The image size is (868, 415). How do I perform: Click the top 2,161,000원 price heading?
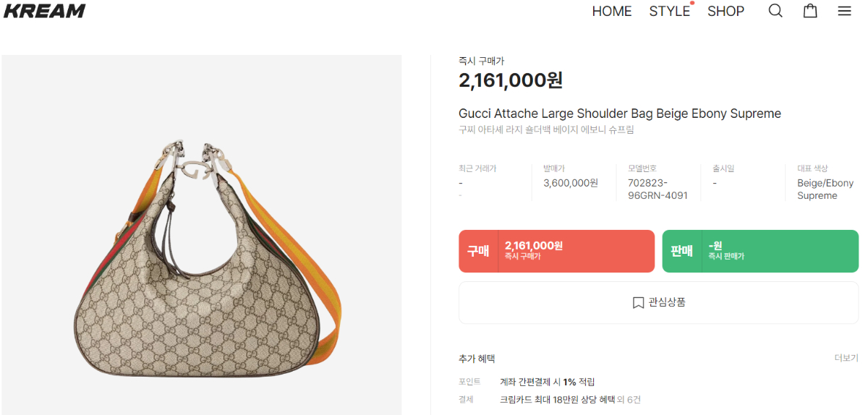511,80
